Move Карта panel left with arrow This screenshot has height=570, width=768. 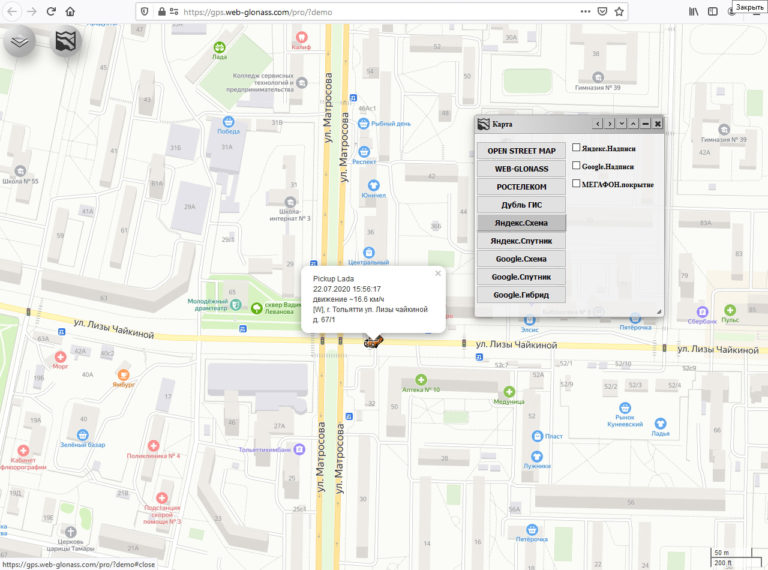[x=597, y=124]
